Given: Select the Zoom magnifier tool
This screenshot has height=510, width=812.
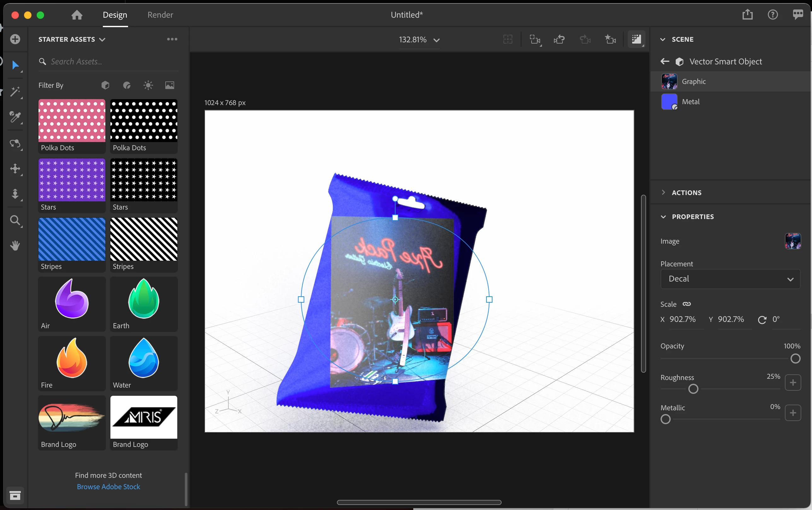Looking at the screenshot, I should (x=15, y=221).
